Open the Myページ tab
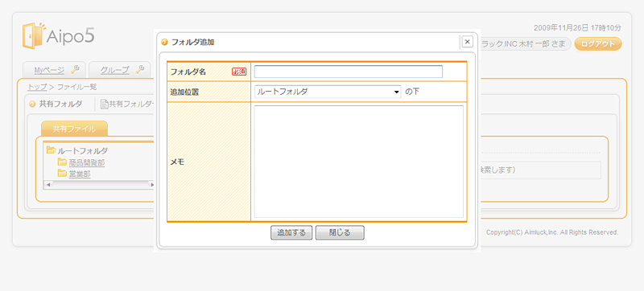Screen dimensions: 644x291 [x=50, y=70]
